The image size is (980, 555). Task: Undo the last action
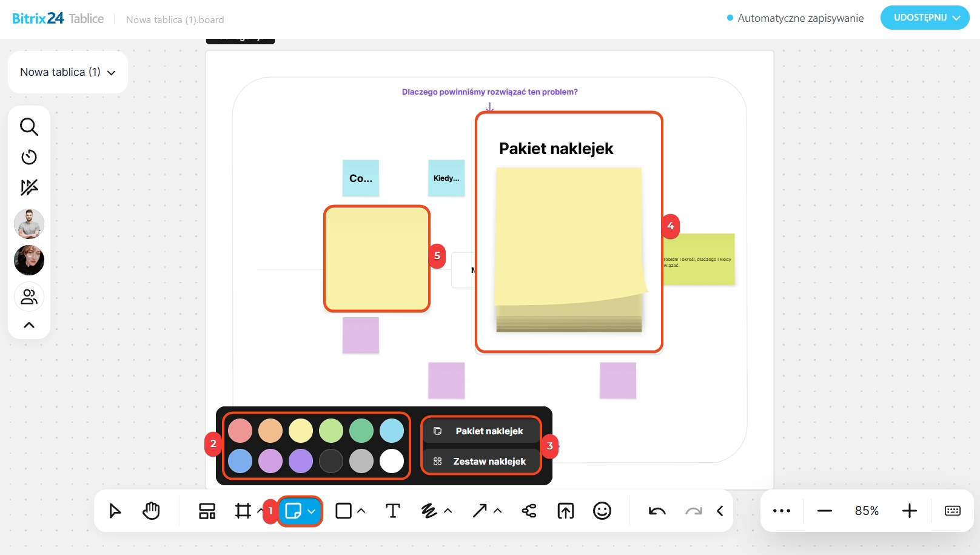tap(657, 511)
